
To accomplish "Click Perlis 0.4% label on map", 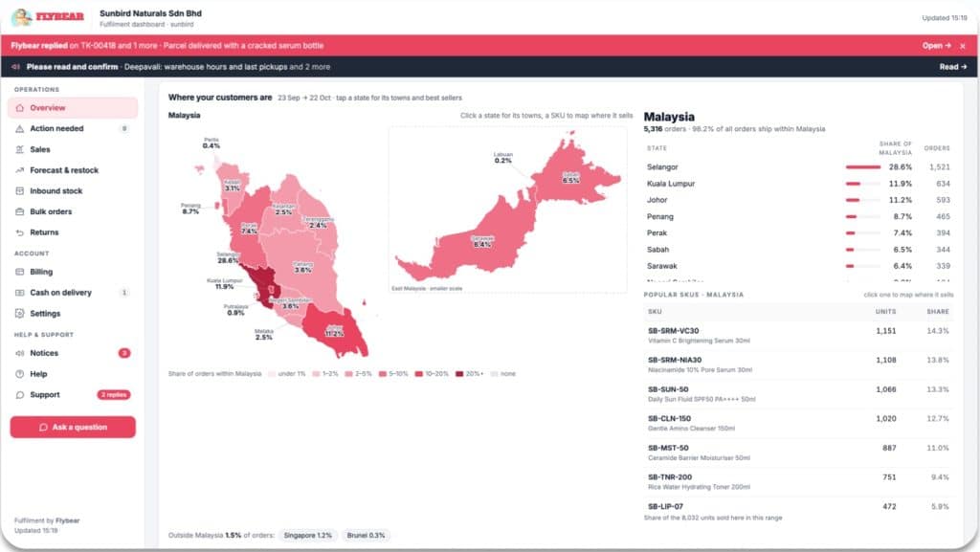I will pos(212,143).
